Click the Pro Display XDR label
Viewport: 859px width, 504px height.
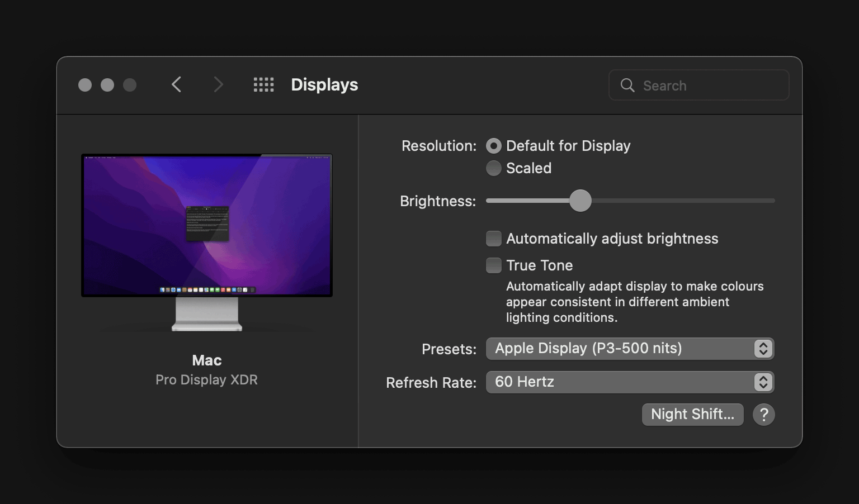pos(207,380)
